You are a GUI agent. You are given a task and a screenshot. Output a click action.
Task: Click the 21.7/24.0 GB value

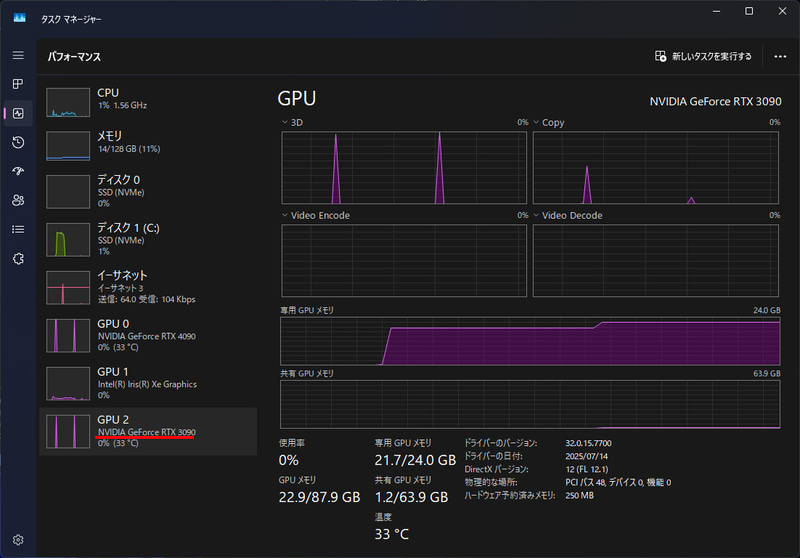[415, 460]
